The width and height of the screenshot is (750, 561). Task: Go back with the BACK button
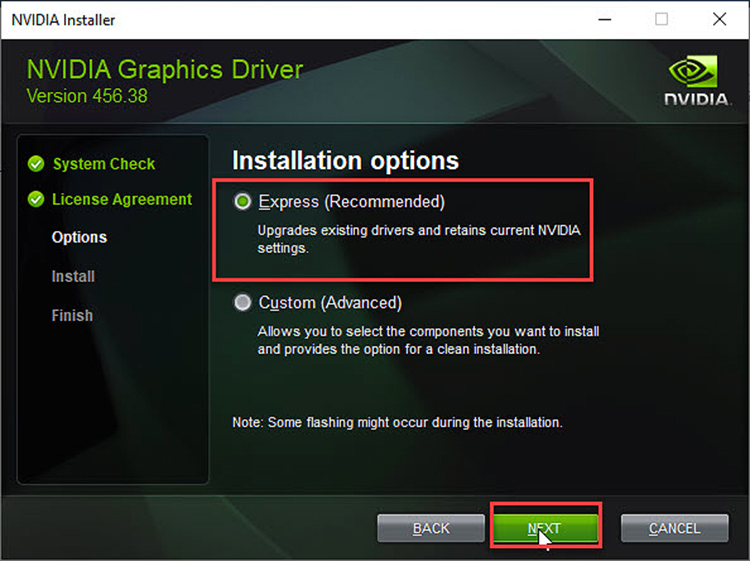click(x=431, y=528)
